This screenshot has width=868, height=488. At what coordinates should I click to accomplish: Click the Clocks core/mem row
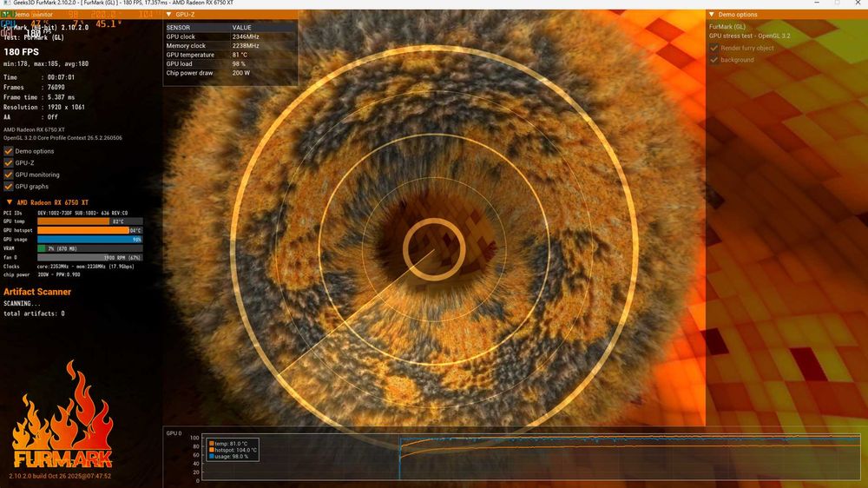click(69, 267)
